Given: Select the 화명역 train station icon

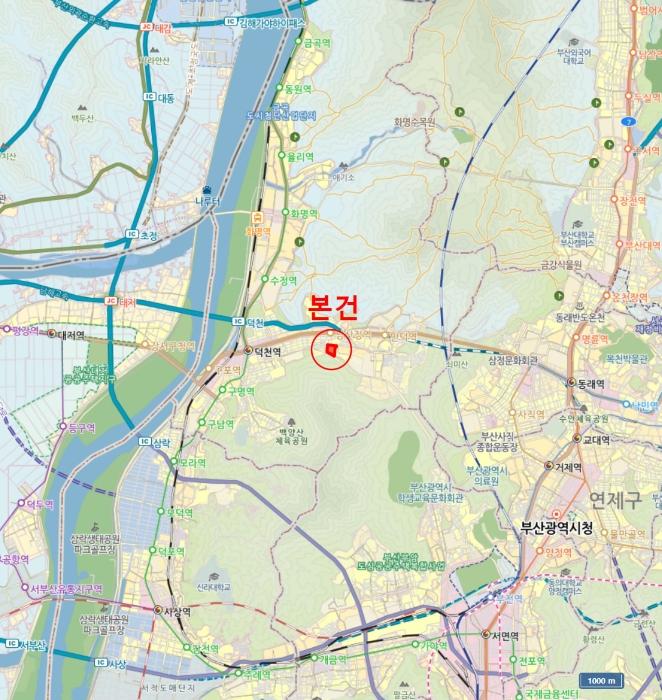Looking at the screenshot, I should pos(257,218).
